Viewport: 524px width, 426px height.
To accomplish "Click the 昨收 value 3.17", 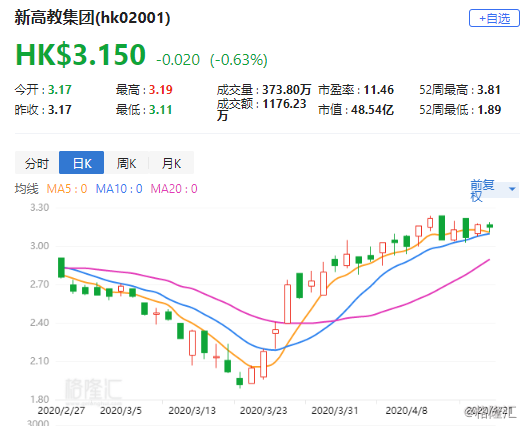I will tap(60, 110).
